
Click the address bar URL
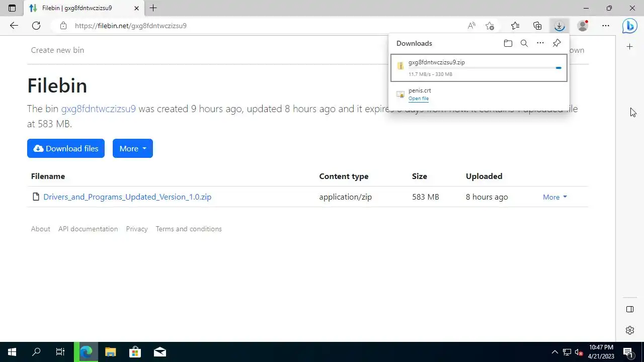pos(131,26)
